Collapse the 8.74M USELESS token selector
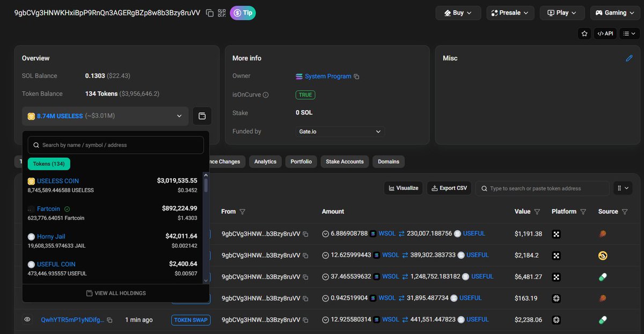Viewport: 644px width, 334px height. 105,116
